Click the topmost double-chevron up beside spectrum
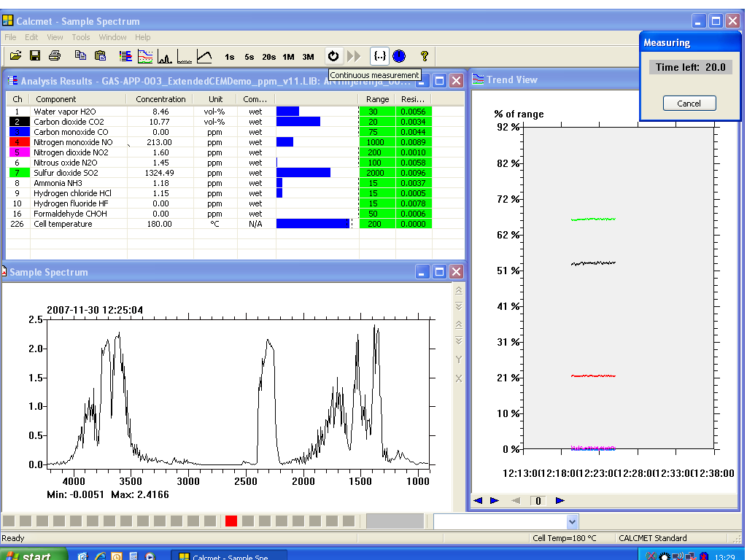Image resolution: width=747 pixels, height=560 pixels. tap(459, 290)
